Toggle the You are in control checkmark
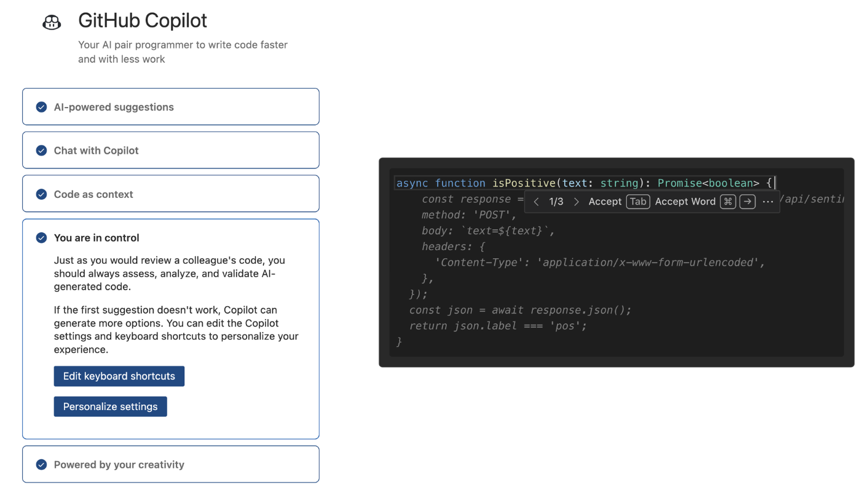 pos(41,238)
